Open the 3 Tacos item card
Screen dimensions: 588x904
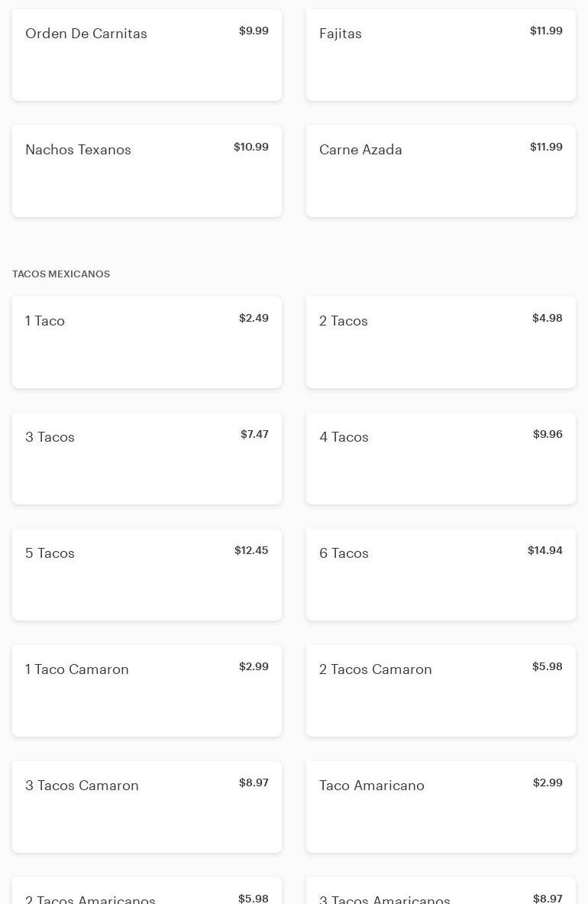[x=147, y=458]
